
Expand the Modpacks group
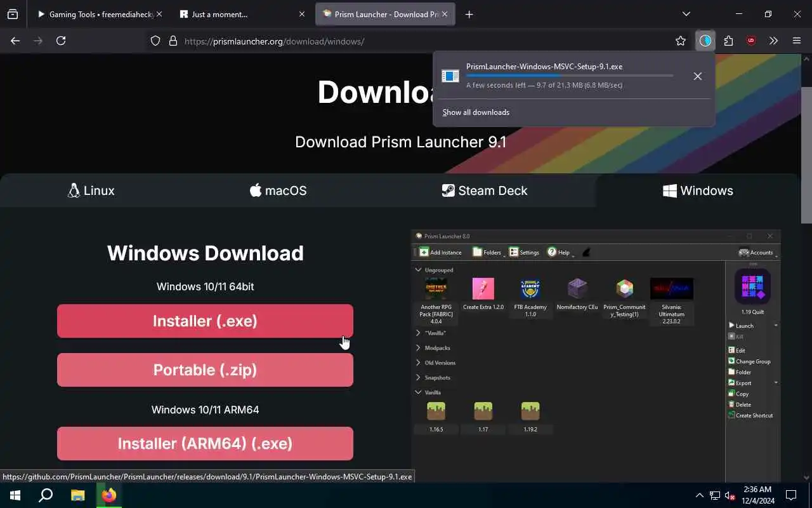click(418, 348)
